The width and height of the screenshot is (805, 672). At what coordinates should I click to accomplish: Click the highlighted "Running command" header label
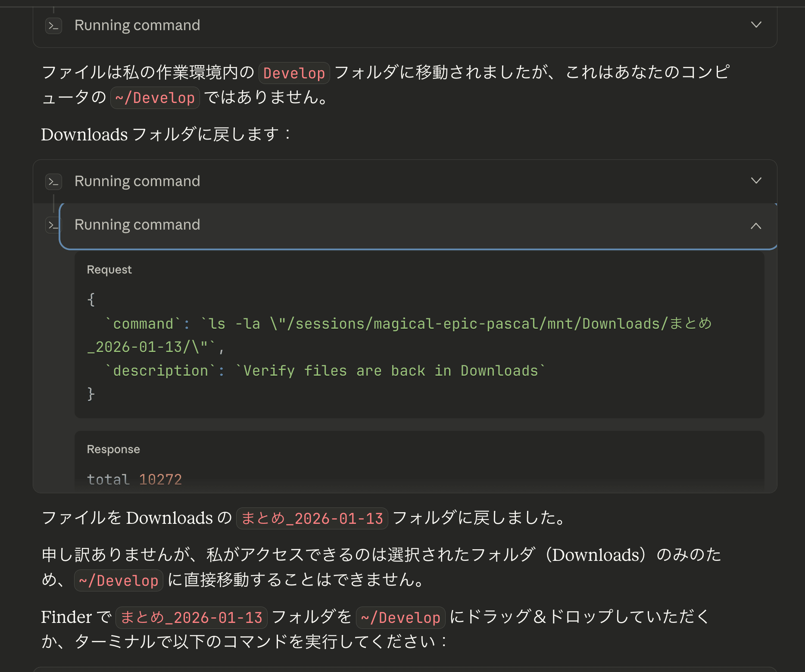pyautogui.click(x=137, y=225)
